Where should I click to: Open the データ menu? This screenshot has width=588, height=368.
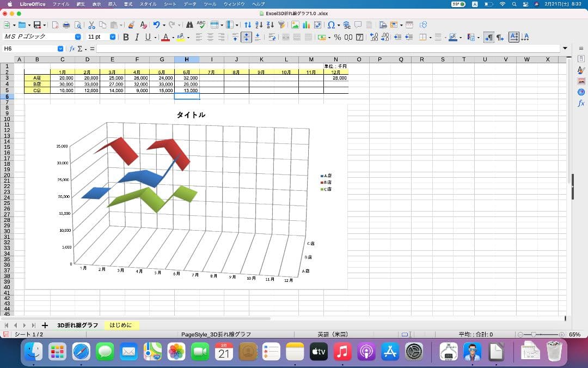190,4
